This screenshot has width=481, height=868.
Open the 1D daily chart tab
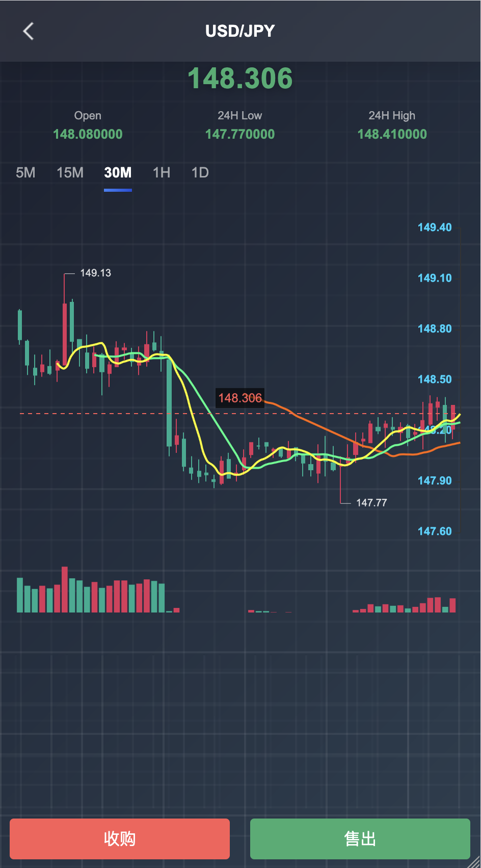tap(200, 173)
